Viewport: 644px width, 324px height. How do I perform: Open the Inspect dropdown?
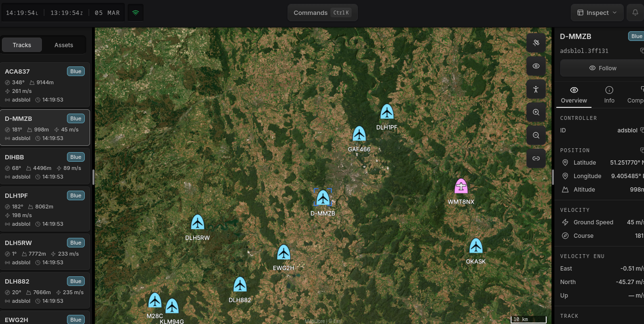(597, 13)
